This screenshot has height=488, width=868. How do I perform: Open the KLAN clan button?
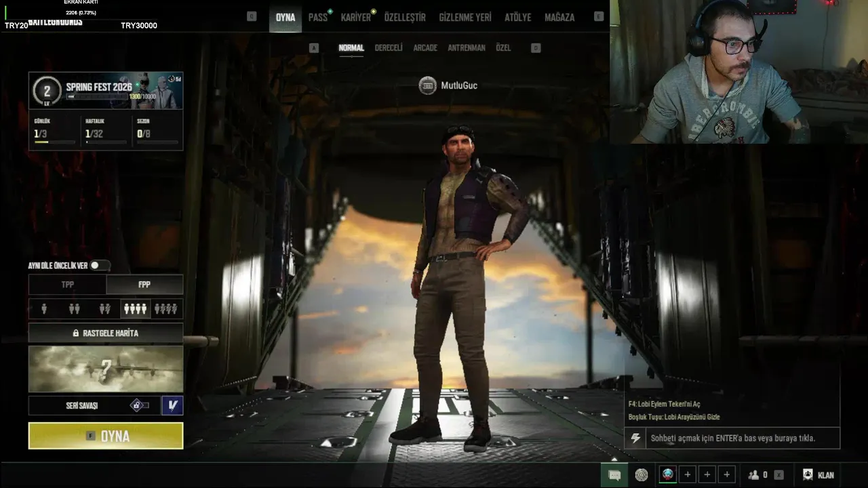click(818, 475)
